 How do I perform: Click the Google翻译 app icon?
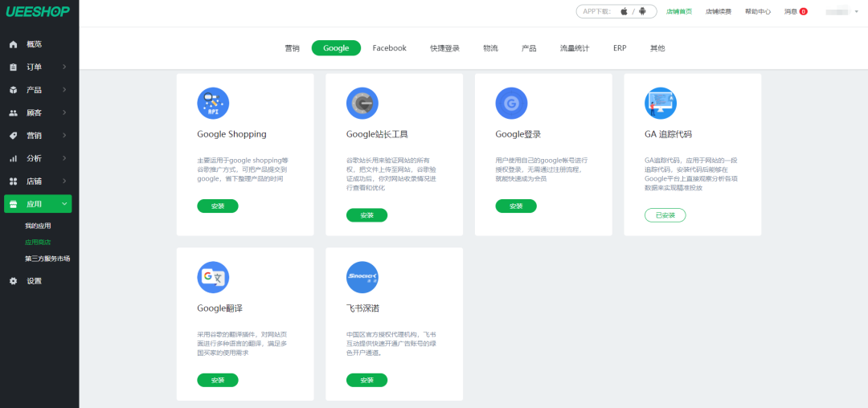[x=213, y=277]
